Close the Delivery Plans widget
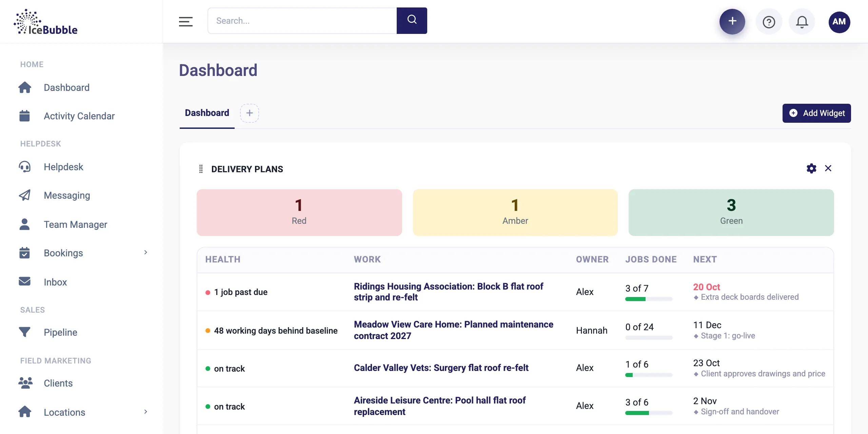 tap(828, 168)
